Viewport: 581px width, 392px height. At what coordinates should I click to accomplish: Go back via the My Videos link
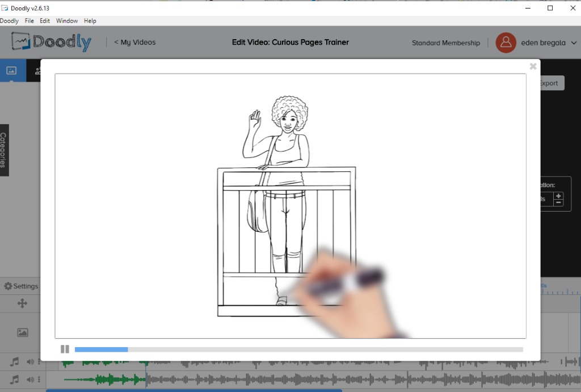(134, 42)
